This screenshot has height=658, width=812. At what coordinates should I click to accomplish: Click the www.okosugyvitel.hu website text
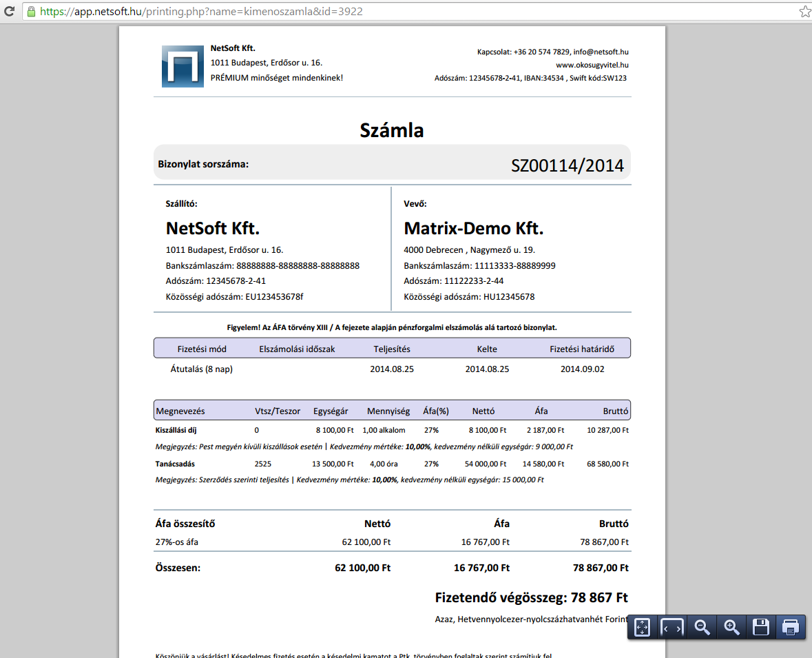coord(592,65)
